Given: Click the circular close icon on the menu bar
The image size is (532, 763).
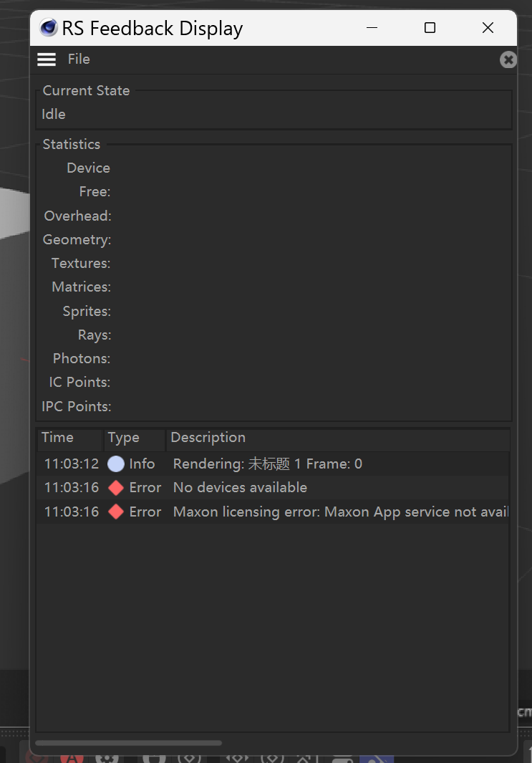Looking at the screenshot, I should click(x=508, y=59).
